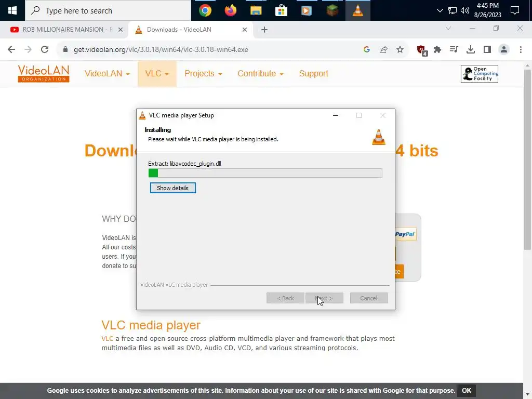Image resolution: width=532 pixels, height=399 pixels.
Task: Click the Extract: libavcodec_plugin.dll text
Action: (x=184, y=164)
